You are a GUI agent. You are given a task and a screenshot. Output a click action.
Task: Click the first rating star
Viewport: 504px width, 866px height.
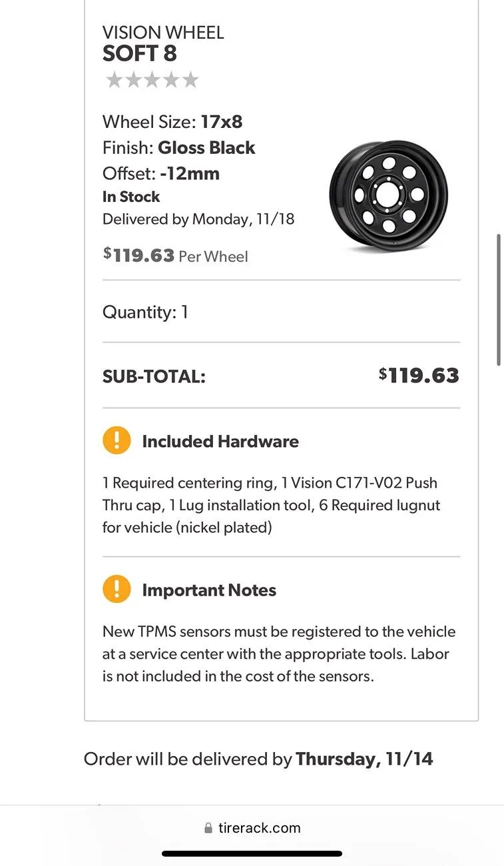tap(115, 81)
